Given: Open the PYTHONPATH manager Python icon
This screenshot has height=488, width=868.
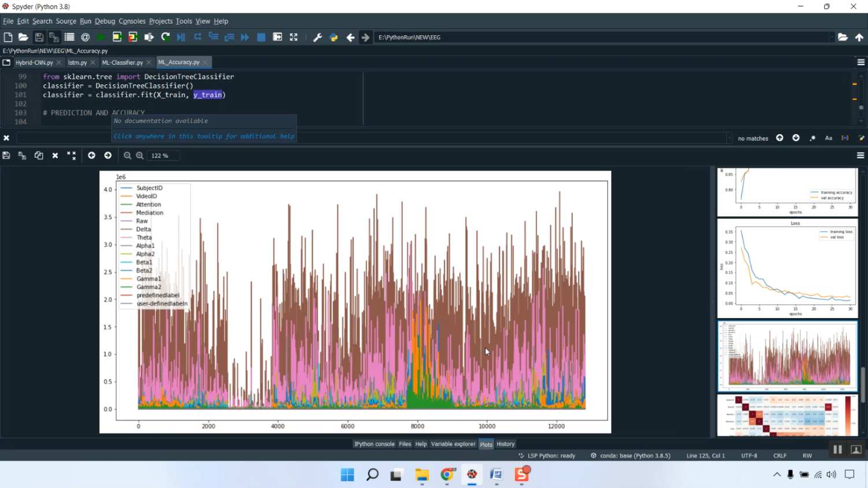Looking at the screenshot, I should [x=334, y=37].
